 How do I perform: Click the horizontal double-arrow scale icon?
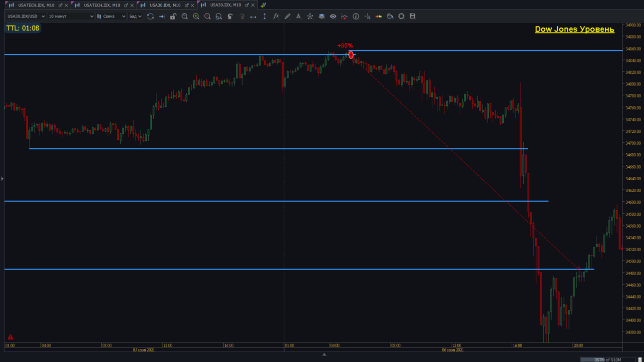pyautogui.click(x=253, y=16)
